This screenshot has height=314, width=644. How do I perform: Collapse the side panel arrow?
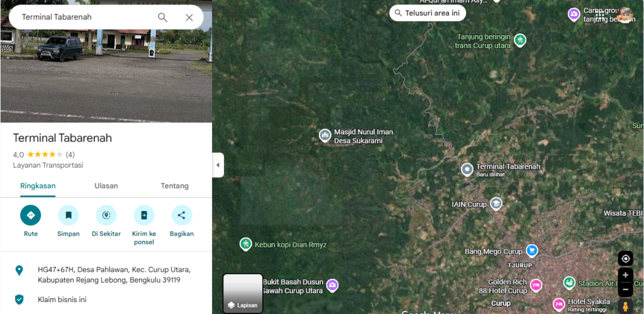pyautogui.click(x=218, y=165)
